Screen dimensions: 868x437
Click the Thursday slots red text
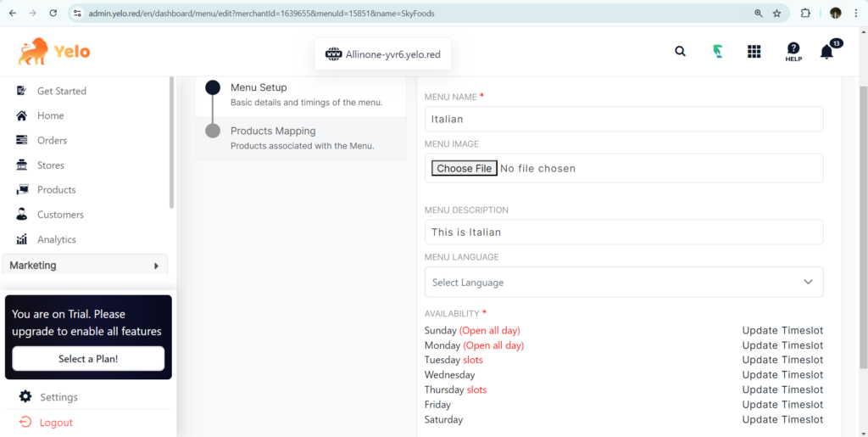click(x=476, y=390)
